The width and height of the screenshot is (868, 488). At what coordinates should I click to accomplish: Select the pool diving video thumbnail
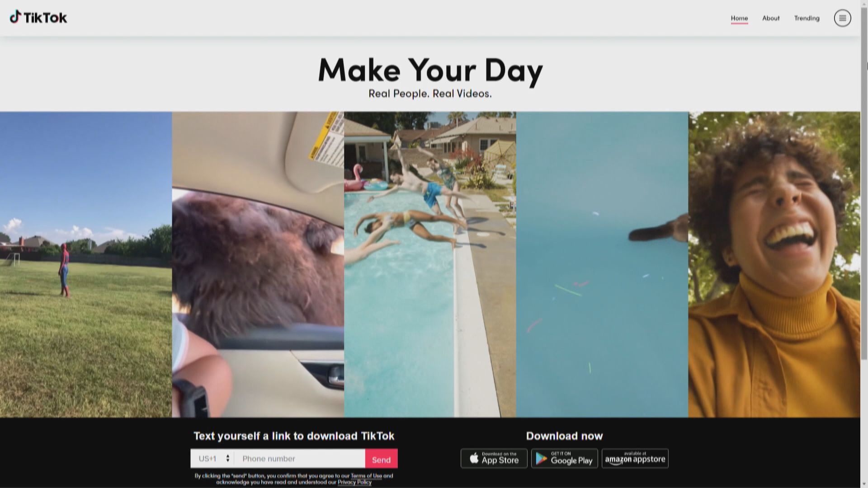click(430, 264)
